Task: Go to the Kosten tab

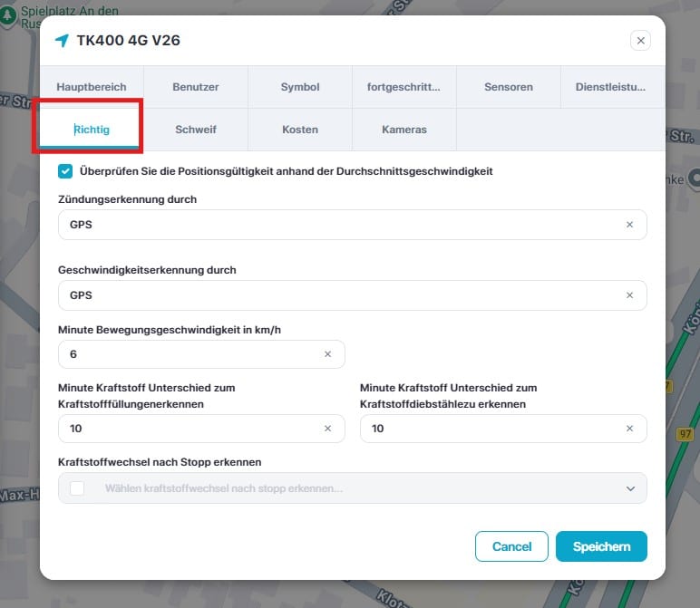Action: (300, 130)
